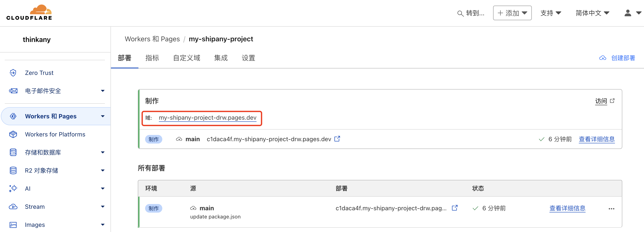Select the thinkany account name
Viewport: 644px width, 232px height.
tap(37, 40)
